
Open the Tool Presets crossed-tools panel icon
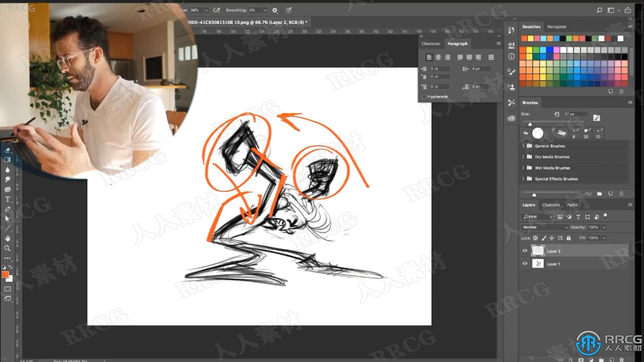(x=511, y=103)
